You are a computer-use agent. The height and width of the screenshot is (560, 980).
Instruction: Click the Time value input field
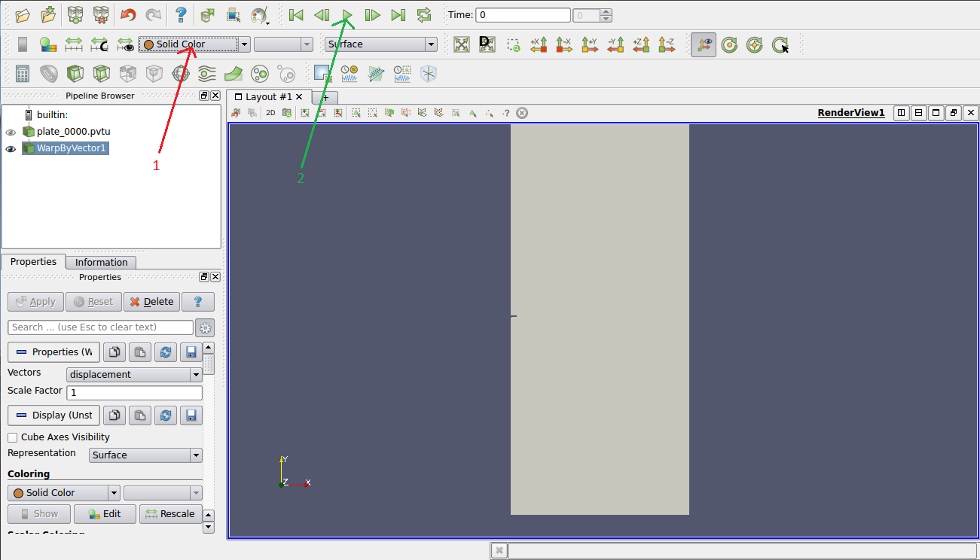(523, 15)
